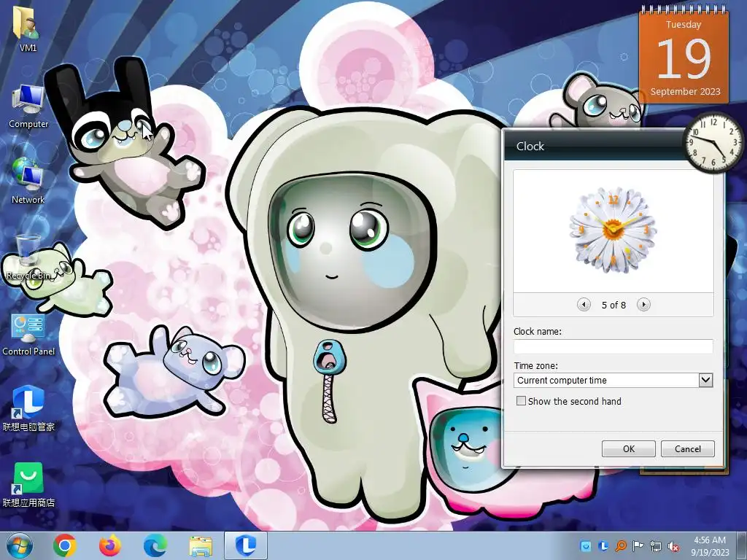This screenshot has height=560, width=747.
Task: Switch to Lenovo PC Manager taskbar window
Action: pos(246,545)
